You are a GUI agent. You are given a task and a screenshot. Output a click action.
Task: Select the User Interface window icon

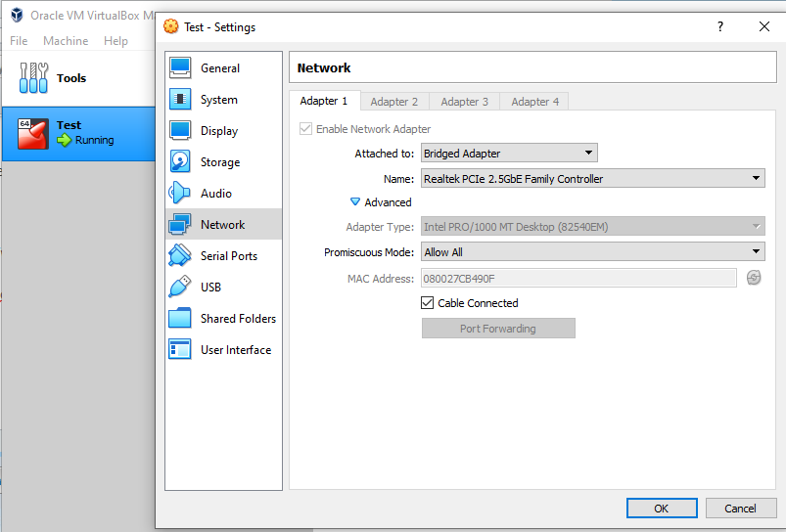pyautogui.click(x=180, y=349)
